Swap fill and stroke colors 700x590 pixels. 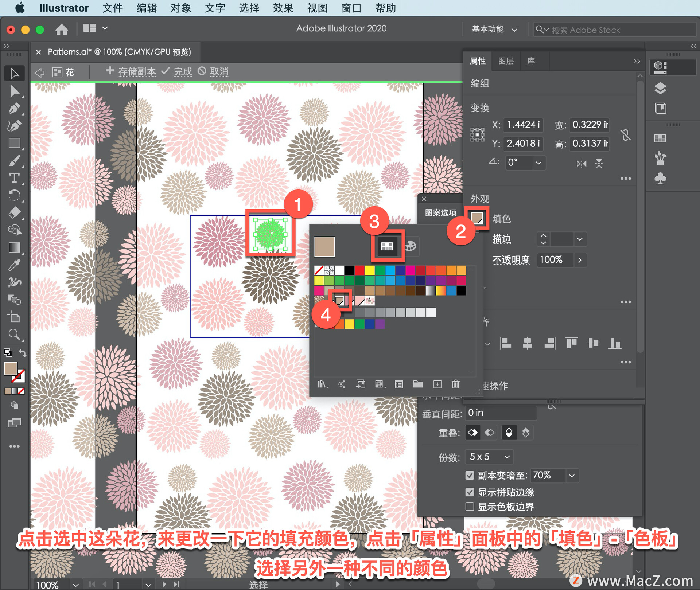click(23, 353)
